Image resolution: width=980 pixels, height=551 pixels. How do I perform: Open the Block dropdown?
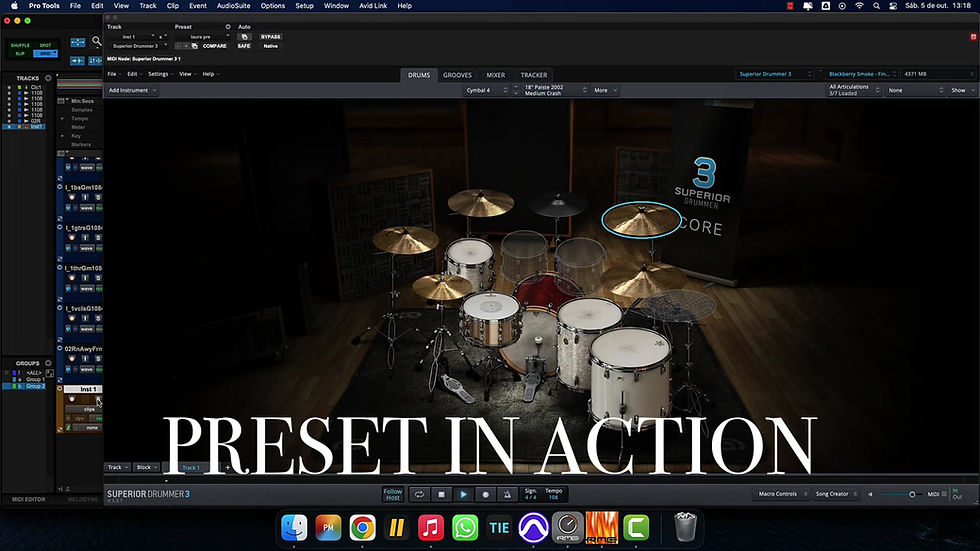[147, 467]
